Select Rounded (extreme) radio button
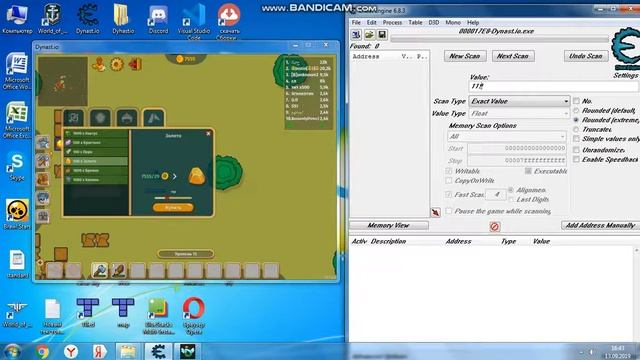The height and width of the screenshot is (360, 640). (x=576, y=120)
